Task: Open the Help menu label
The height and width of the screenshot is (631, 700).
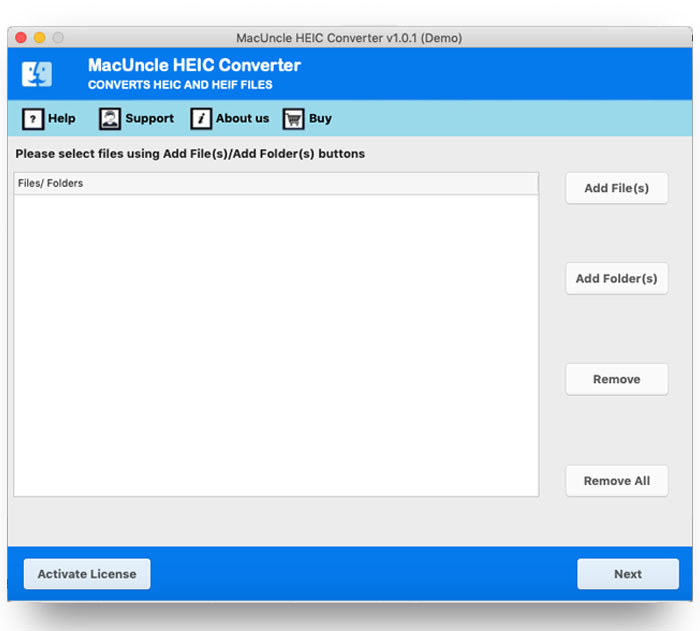Action: pyautogui.click(x=62, y=118)
